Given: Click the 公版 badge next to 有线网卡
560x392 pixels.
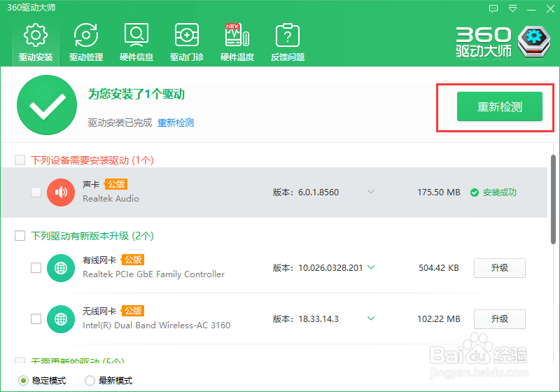Looking at the screenshot, I should pos(133,260).
